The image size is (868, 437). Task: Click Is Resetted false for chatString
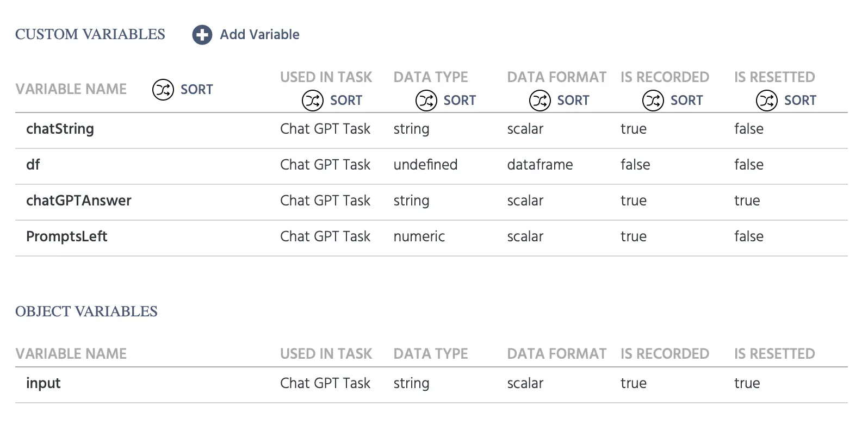pos(749,129)
